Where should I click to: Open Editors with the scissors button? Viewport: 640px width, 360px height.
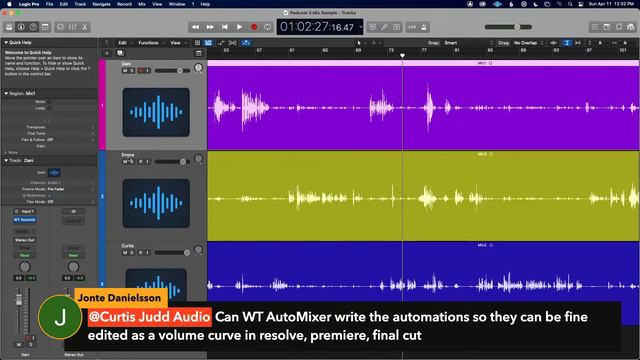point(84,27)
